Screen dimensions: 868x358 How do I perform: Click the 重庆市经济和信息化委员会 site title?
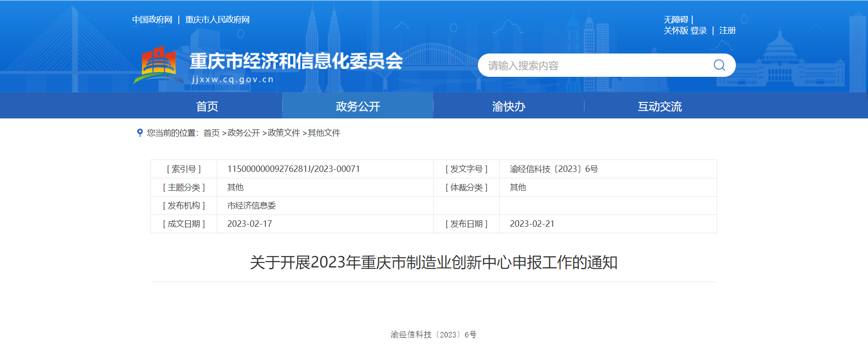296,61
